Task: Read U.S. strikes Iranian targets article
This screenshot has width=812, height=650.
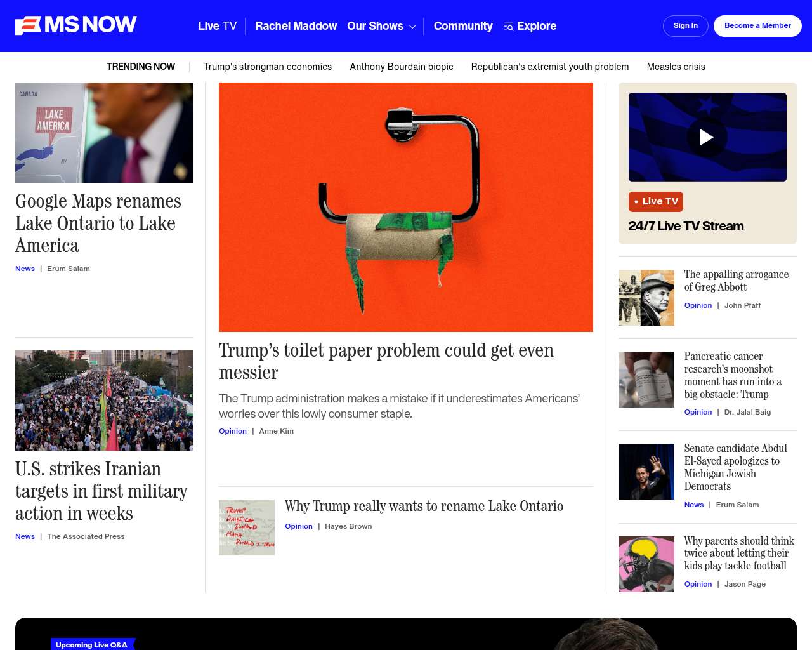Action: pos(101,491)
